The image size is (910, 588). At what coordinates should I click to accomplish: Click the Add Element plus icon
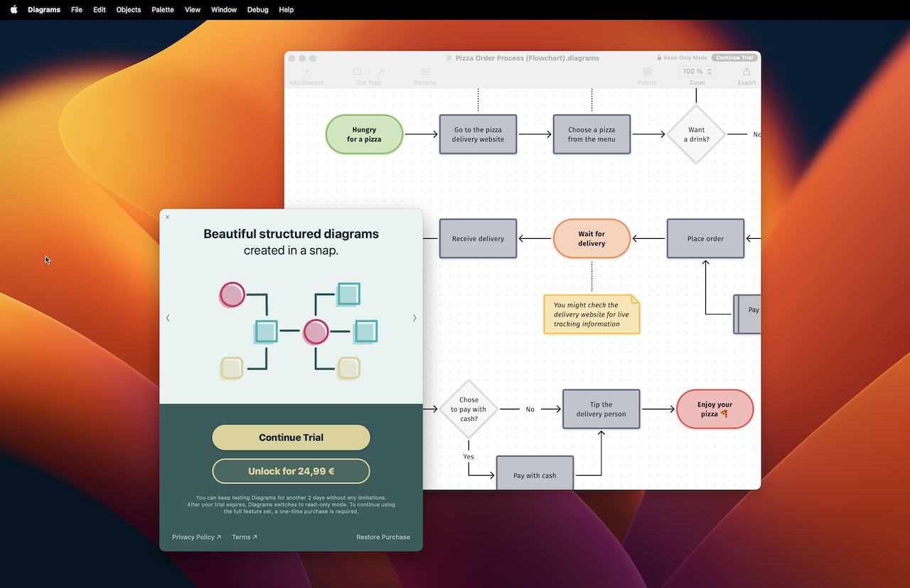(307, 72)
